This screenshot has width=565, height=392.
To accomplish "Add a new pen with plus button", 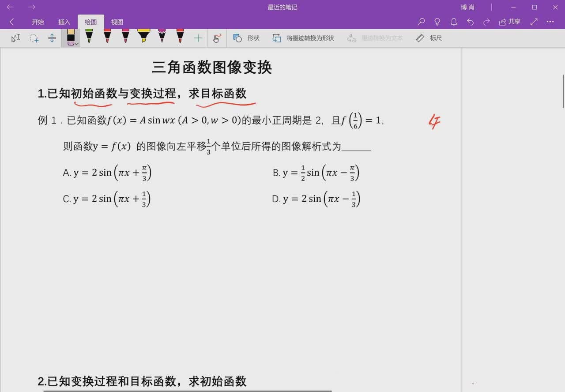I will click(x=198, y=38).
